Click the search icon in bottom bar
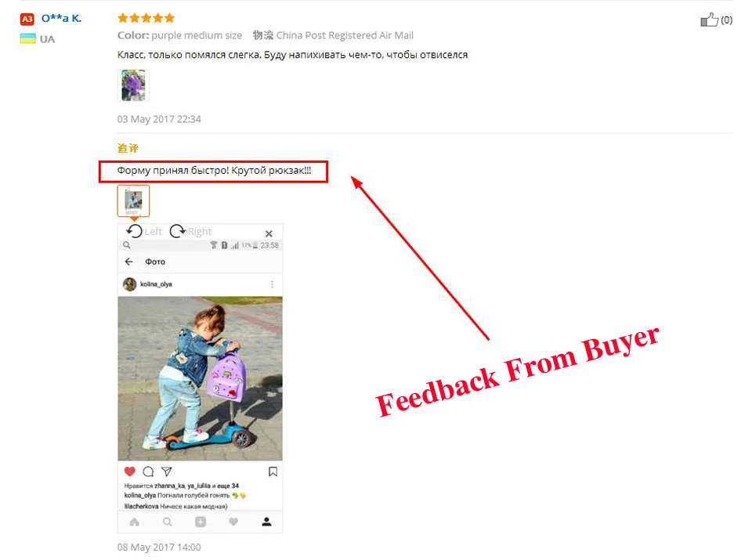The image size is (752, 560). [x=167, y=522]
